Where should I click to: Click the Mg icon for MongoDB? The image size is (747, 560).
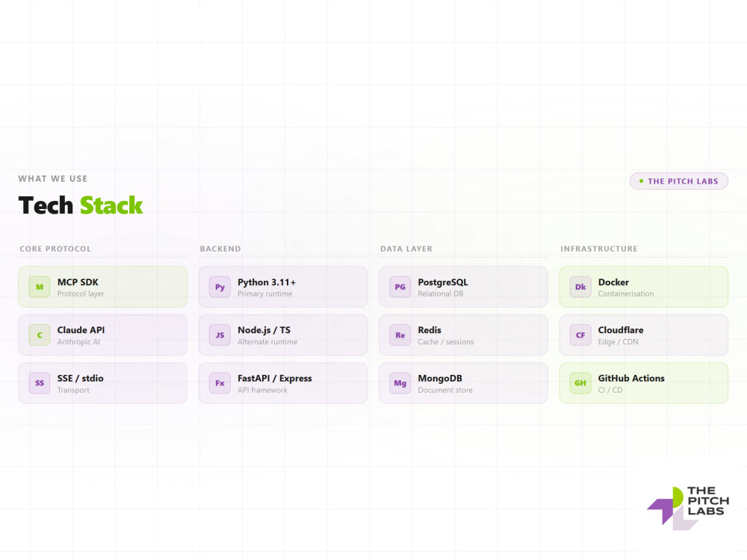pyautogui.click(x=400, y=383)
